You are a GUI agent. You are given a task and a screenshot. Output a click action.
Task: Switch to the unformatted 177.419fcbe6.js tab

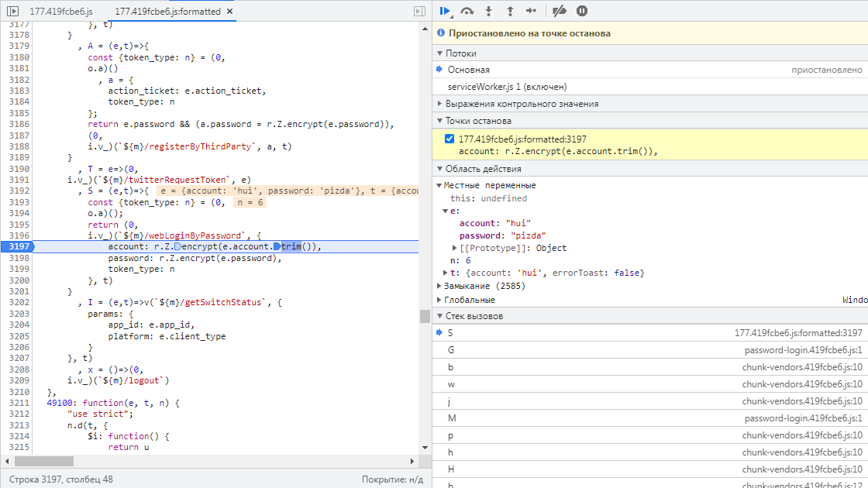point(60,12)
